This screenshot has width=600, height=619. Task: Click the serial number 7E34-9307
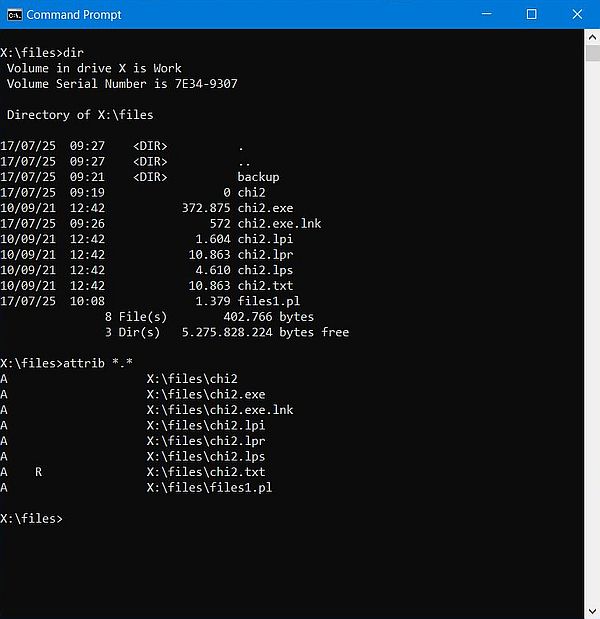206,84
